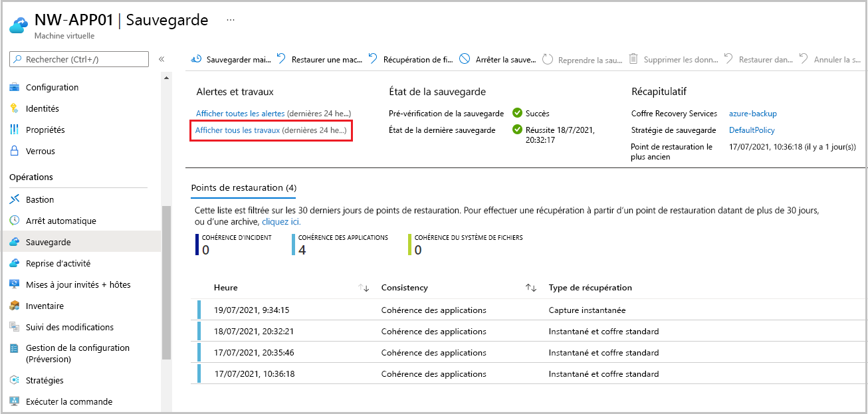This screenshot has height=414, width=868.
Task: Click the Cohérence des applications light blue indicator
Action: pos(294,245)
